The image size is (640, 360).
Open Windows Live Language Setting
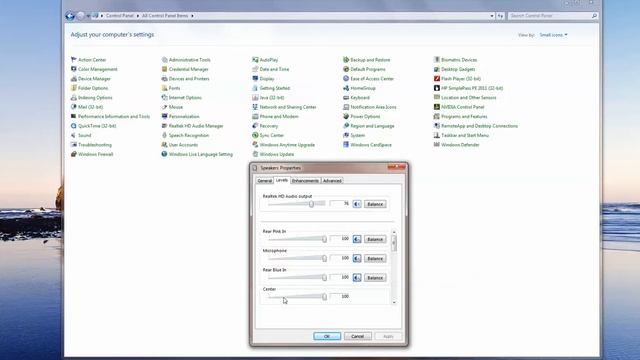click(x=201, y=154)
